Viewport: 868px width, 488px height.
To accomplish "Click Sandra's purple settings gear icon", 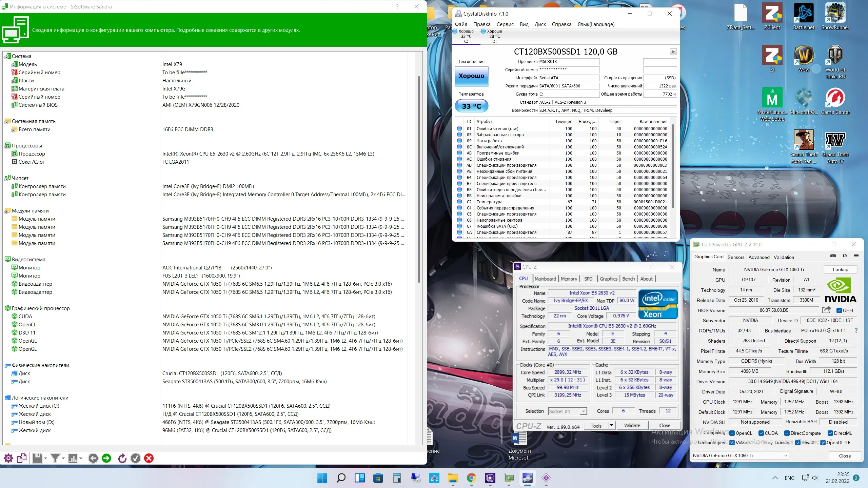I will click(8, 459).
